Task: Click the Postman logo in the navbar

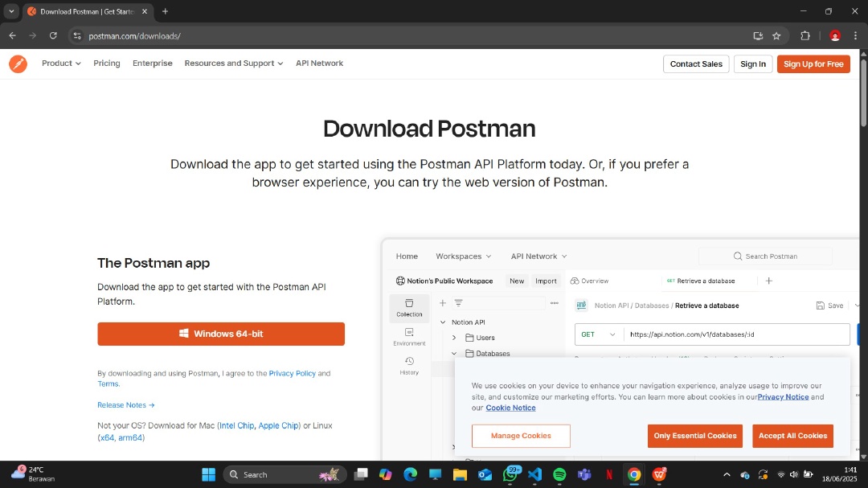Action: (x=18, y=64)
